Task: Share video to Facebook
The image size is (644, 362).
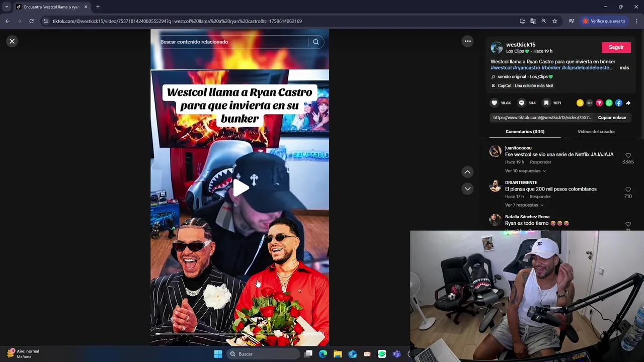Action: coord(619,103)
